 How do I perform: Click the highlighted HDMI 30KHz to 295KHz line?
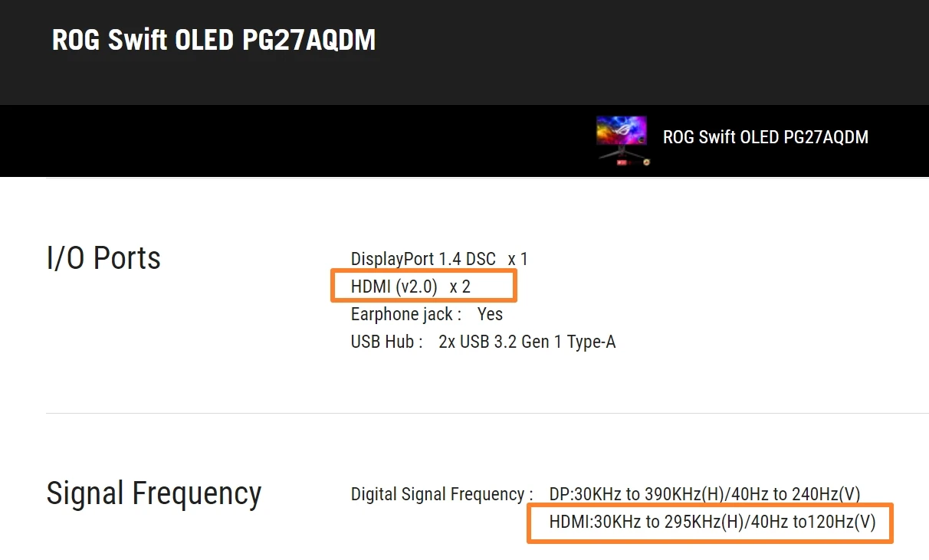point(711,522)
